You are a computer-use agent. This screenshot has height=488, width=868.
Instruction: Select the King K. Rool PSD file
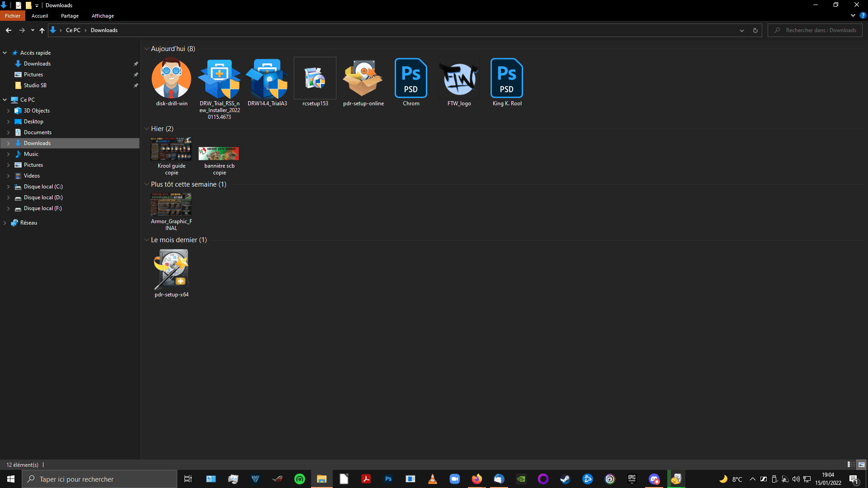(506, 79)
